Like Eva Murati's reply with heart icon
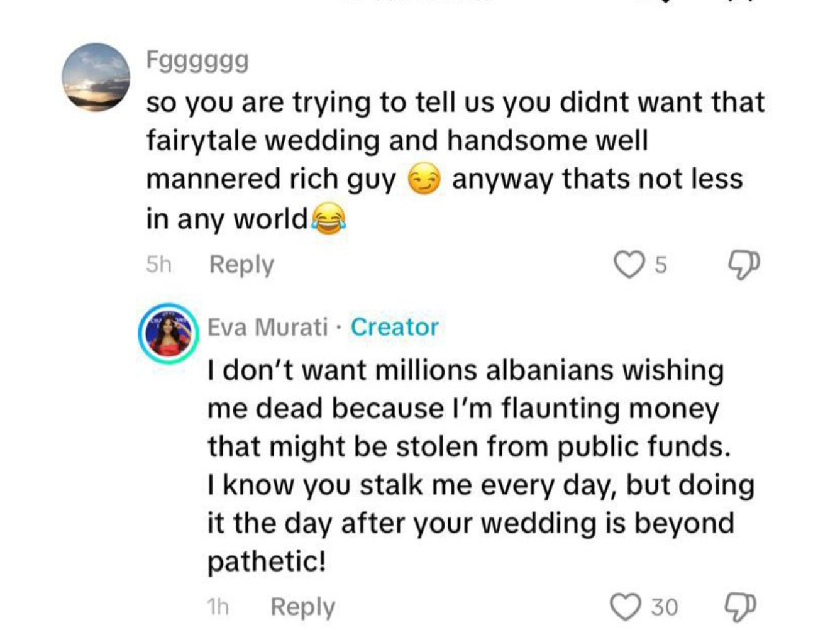The image size is (840, 630). pyautogui.click(x=626, y=607)
